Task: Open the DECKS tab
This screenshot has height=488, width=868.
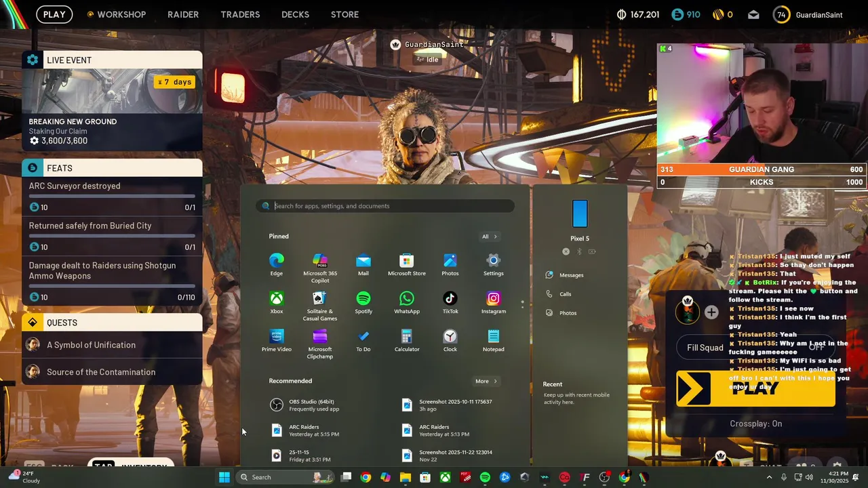Action: (295, 14)
